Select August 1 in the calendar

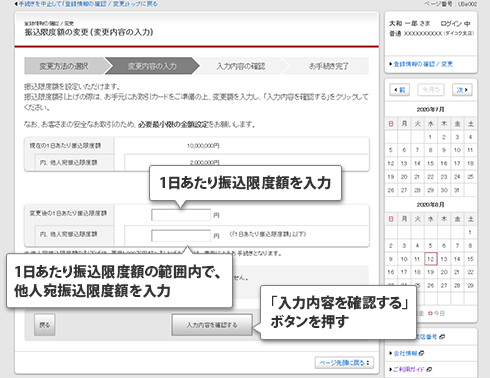click(470, 232)
